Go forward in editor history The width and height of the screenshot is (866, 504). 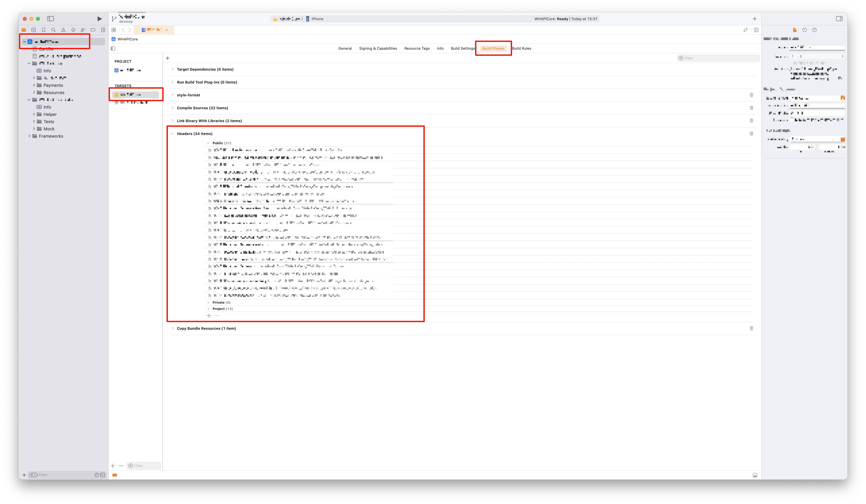(130, 30)
